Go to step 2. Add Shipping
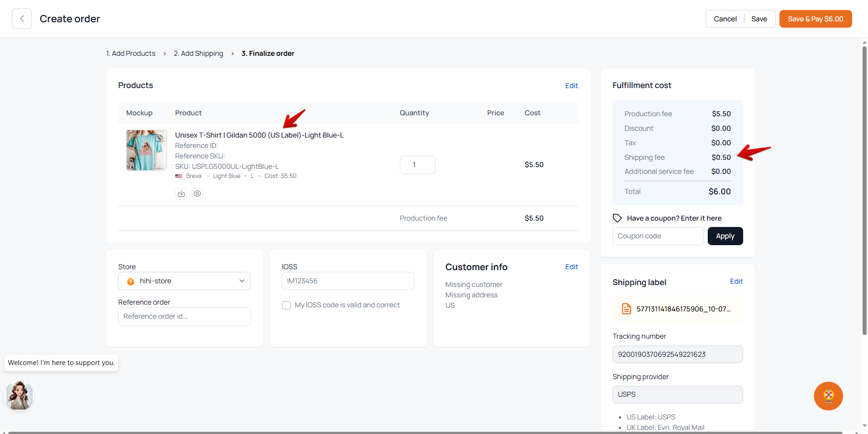Screen dimensions: 868x434 tap(198, 54)
